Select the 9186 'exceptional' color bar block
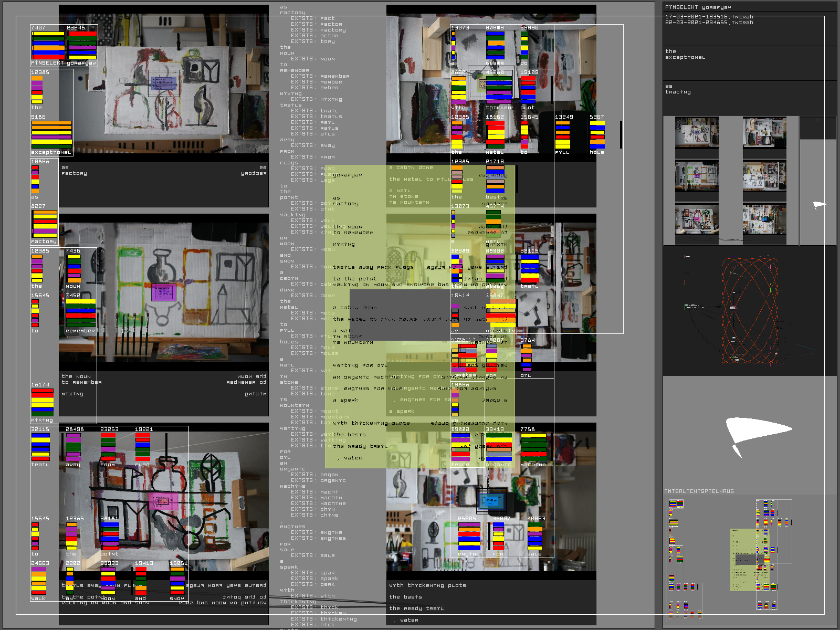This screenshot has height=630, width=840. [51, 134]
